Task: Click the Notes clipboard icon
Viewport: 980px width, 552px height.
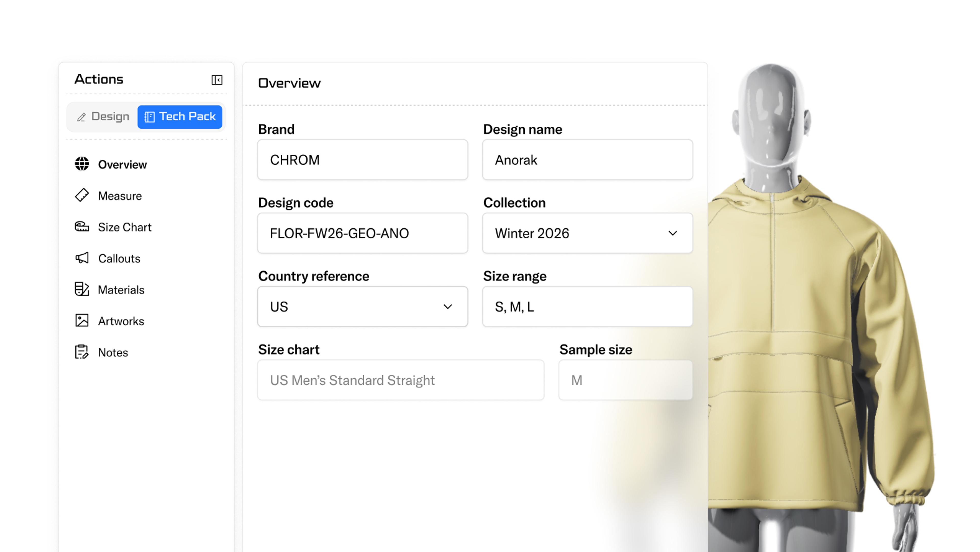Action: (82, 352)
